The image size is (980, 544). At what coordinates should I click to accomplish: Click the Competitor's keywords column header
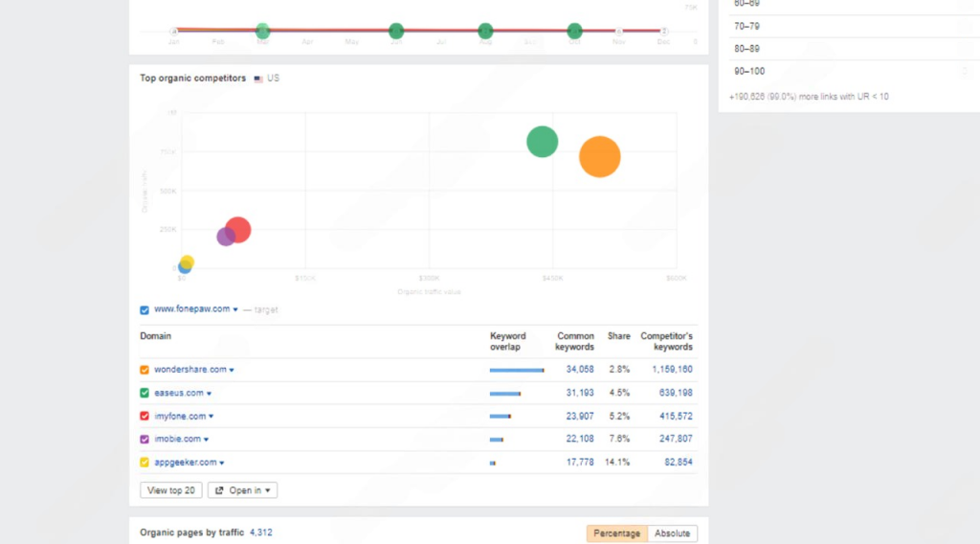click(666, 341)
